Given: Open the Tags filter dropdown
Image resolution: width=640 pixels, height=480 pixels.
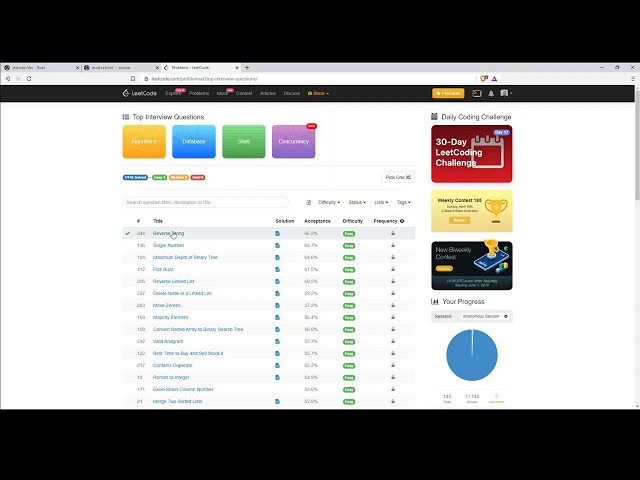Looking at the screenshot, I should pyautogui.click(x=404, y=202).
